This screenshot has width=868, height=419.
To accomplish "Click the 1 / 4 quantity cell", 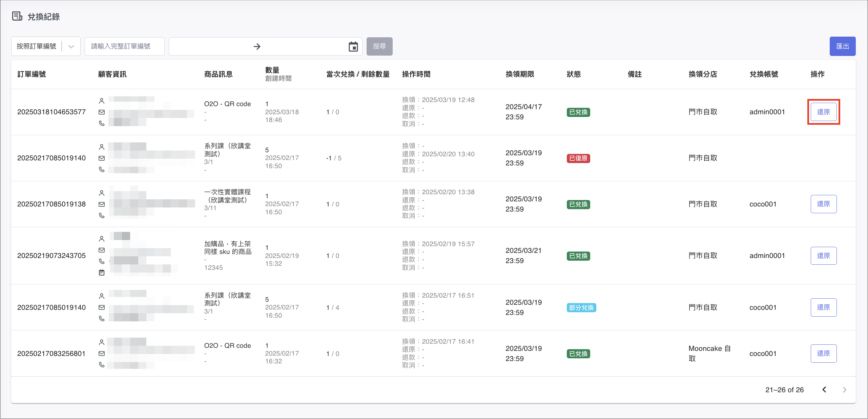I will [333, 308].
